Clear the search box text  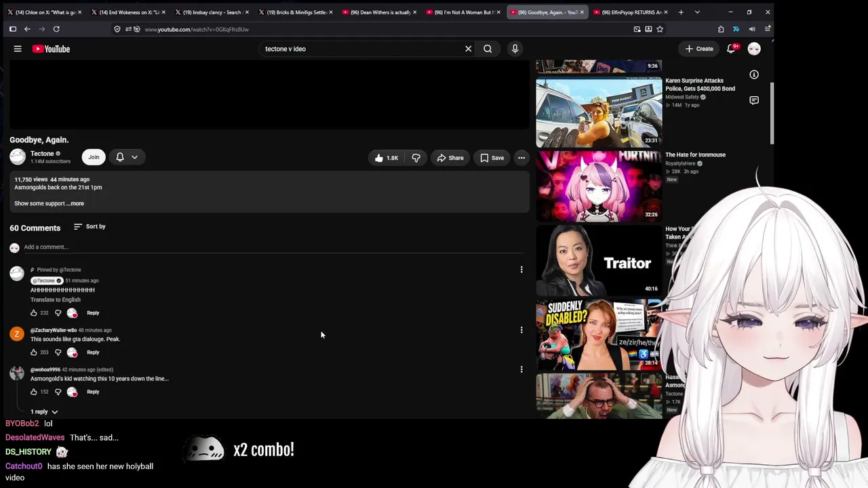(x=468, y=49)
